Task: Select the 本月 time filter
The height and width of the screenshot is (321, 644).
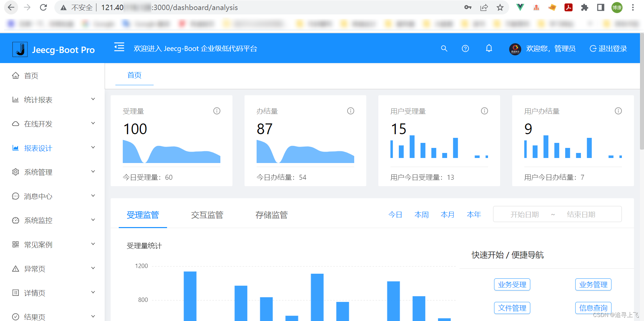Action: click(447, 214)
